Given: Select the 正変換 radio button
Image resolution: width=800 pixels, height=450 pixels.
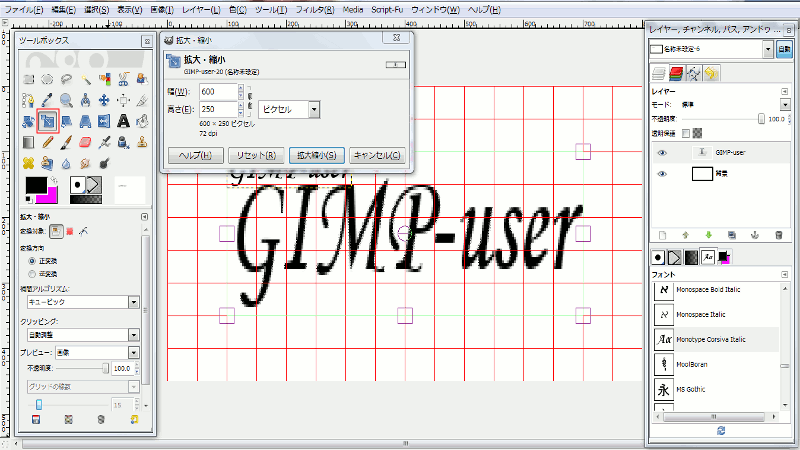Looking at the screenshot, I should (32, 261).
